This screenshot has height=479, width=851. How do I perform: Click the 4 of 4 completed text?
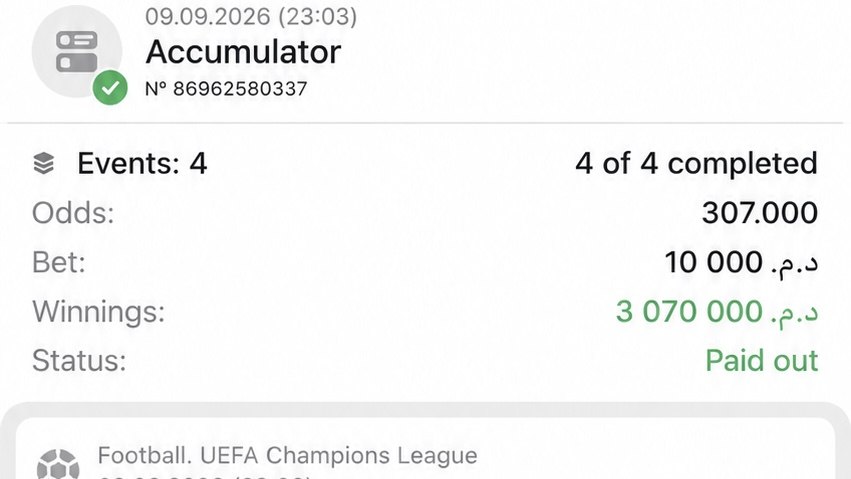pyautogui.click(x=696, y=163)
